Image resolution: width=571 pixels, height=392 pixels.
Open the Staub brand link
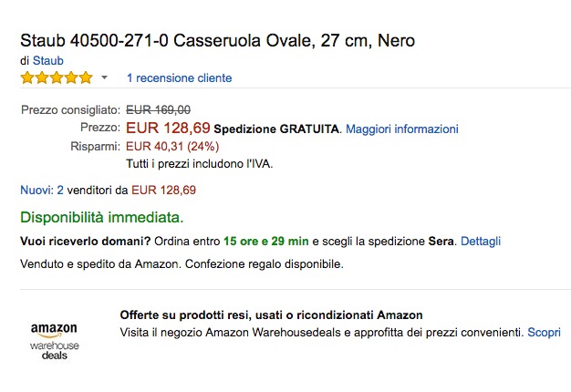pyautogui.click(x=47, y=60)
